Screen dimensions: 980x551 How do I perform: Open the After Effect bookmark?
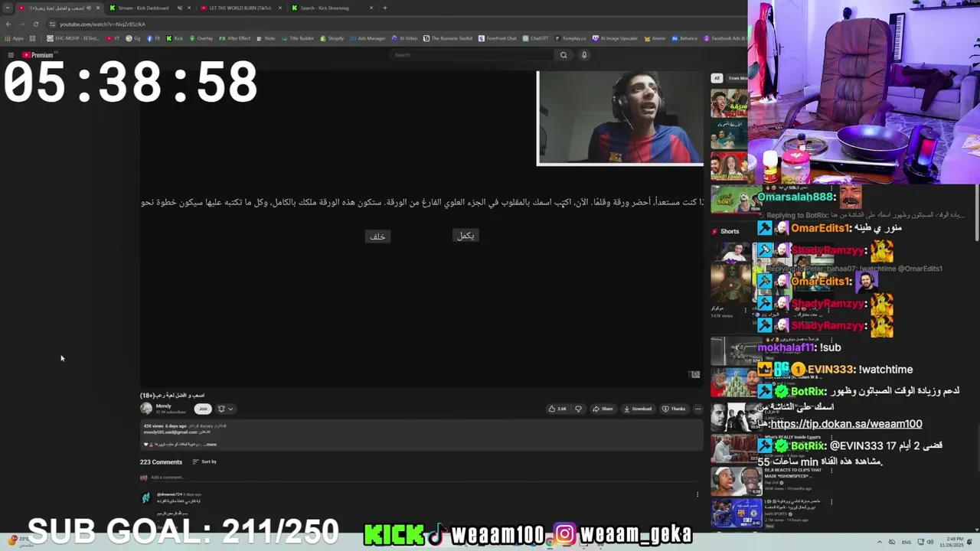point(234,38)
